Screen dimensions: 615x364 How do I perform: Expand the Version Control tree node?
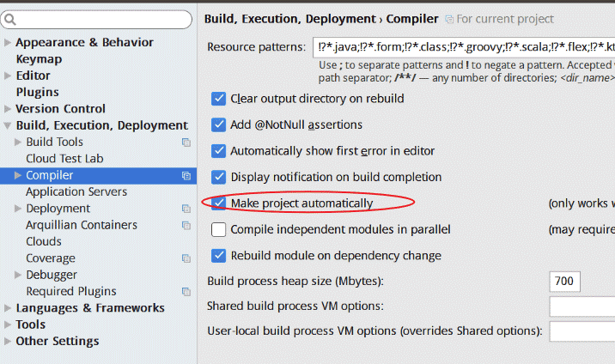pos(8,109)
